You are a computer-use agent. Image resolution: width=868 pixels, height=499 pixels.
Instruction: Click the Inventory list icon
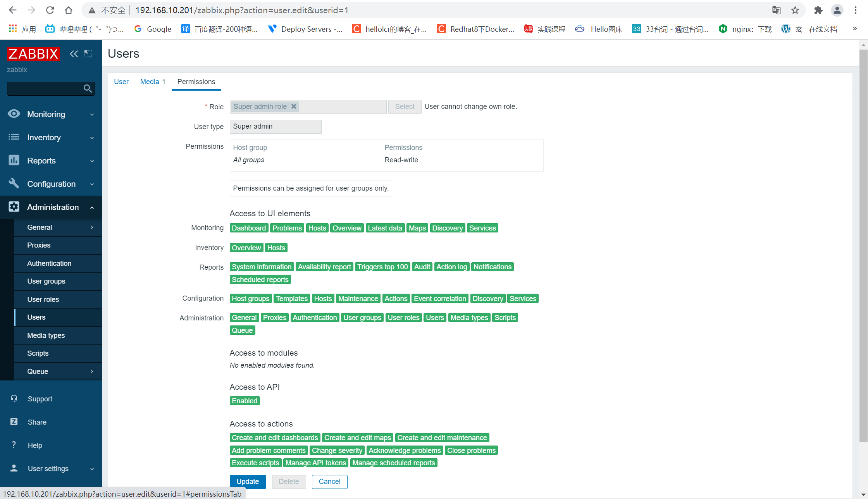(14, 137)
